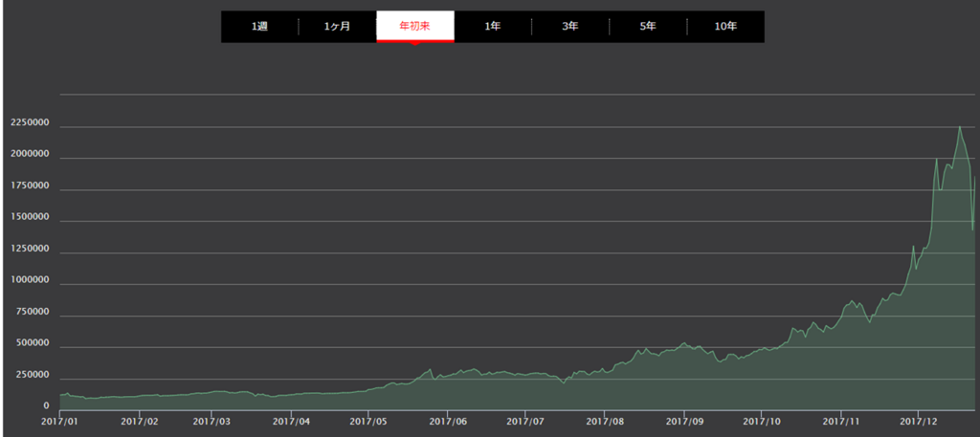Click the 2017/03 date label

pyautogui.click(x=212, y=423)
